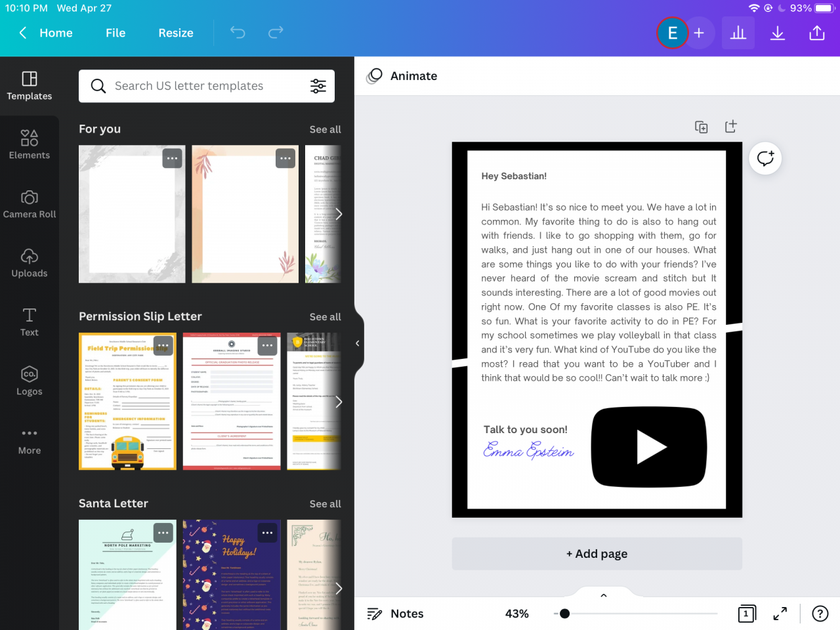Image resolution: width=840 pixels, height=630 pixels.
Task: Open the page grid view icon
Action: (746, 614)
